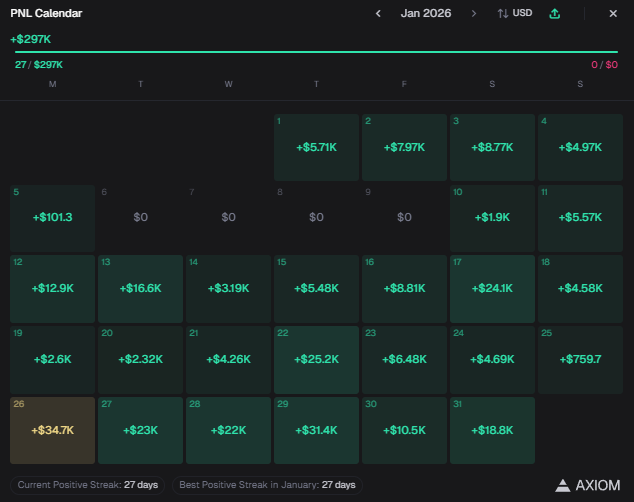Select day 28 cell showing +$22K

coord(228,430)
